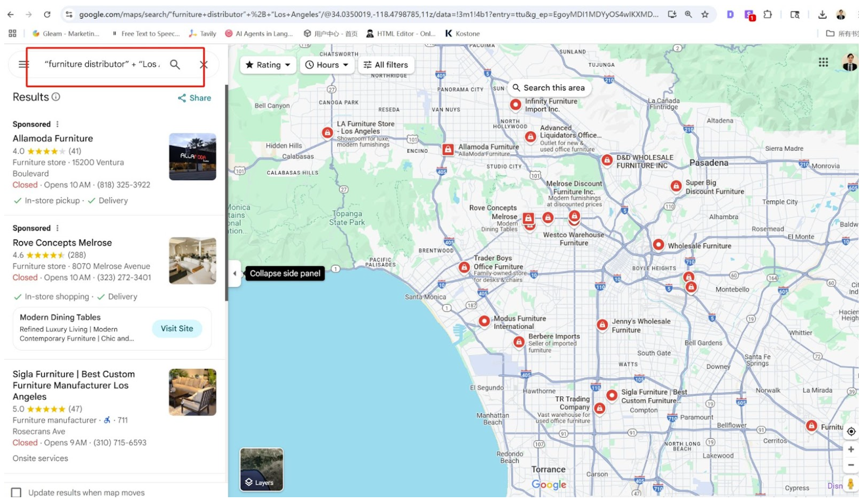Open the Rove Concepts Melrose listing title

62,243
